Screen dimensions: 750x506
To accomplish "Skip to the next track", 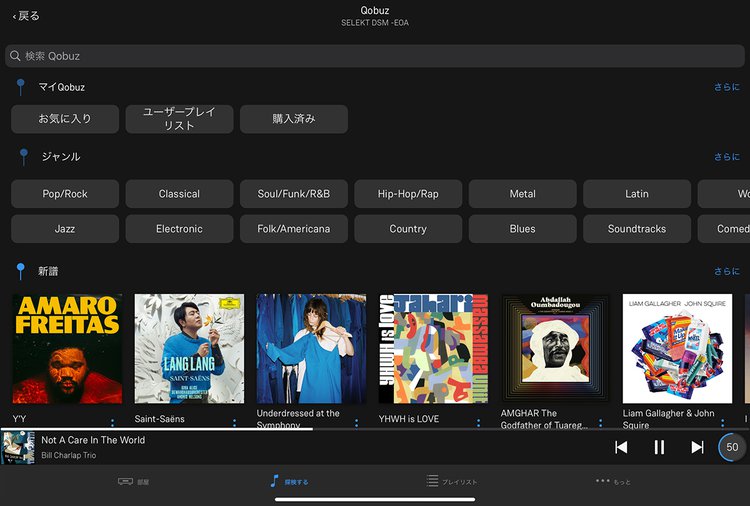I will 697,447.
